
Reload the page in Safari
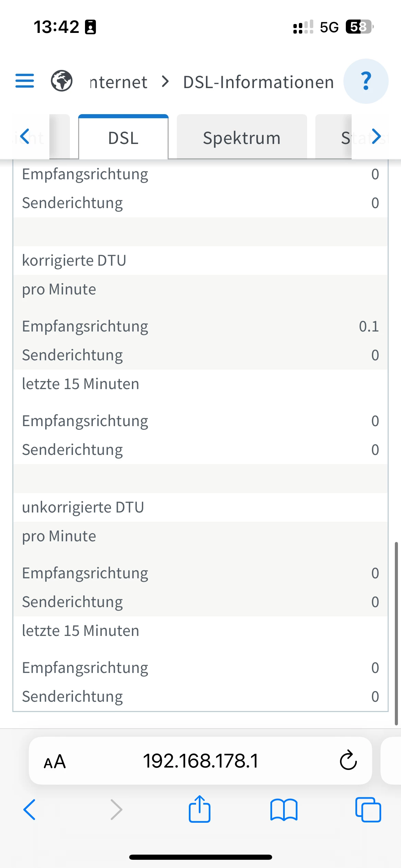pyautogui.click(x=348, y=760)
